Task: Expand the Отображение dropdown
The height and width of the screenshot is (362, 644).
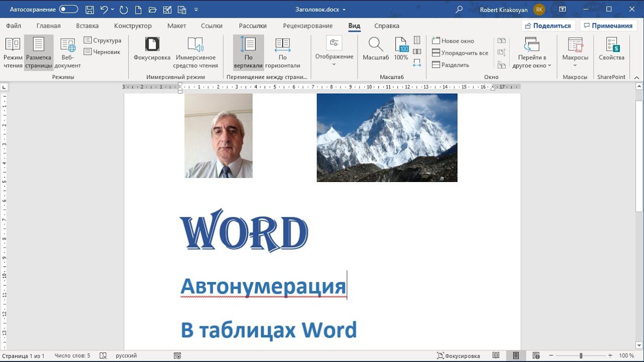Action: (334, 53)
